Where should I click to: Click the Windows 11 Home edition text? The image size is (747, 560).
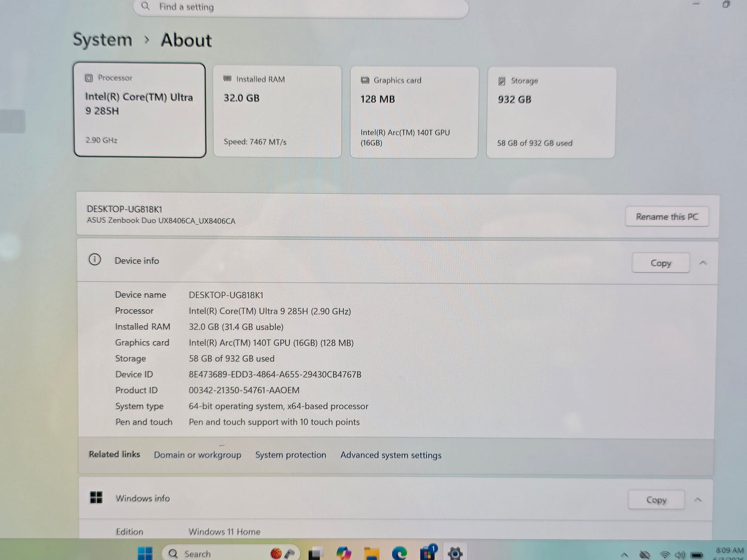point(224,532)
